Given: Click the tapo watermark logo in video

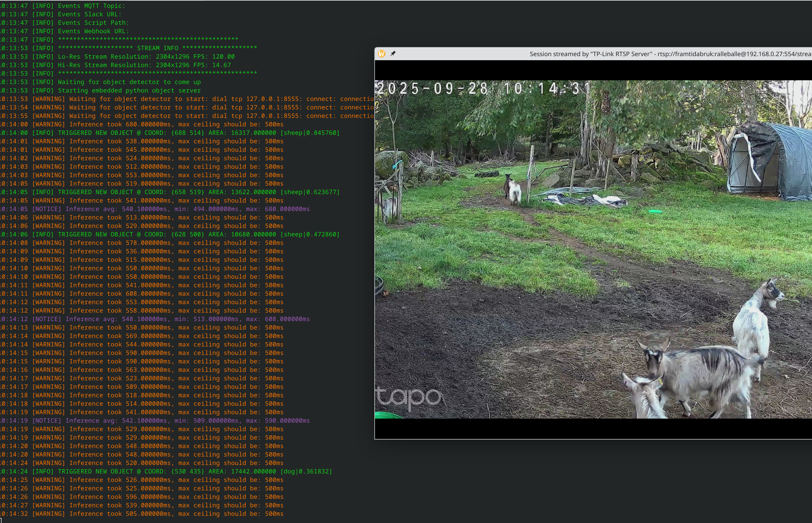Looking at the screenshot, I should [409, 398].
